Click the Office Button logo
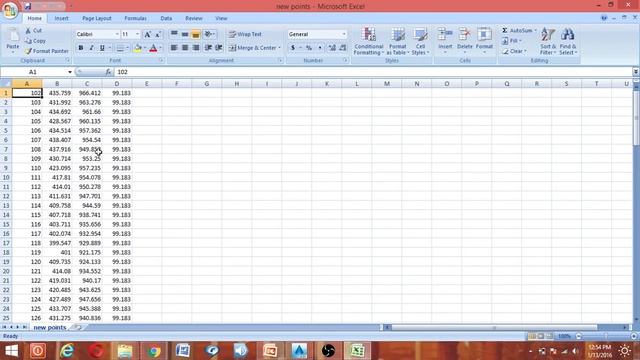This screenshot has height=360, width=640. click(x=10, y=10)
